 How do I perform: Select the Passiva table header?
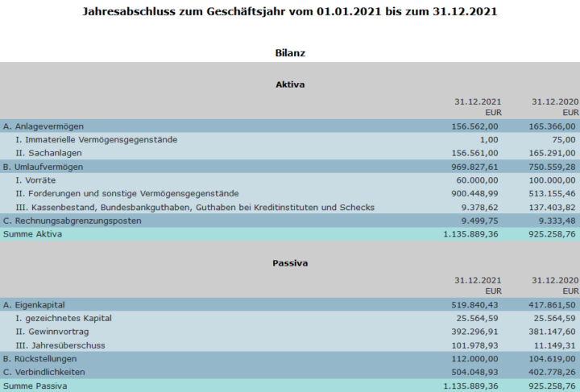(290, 263)
